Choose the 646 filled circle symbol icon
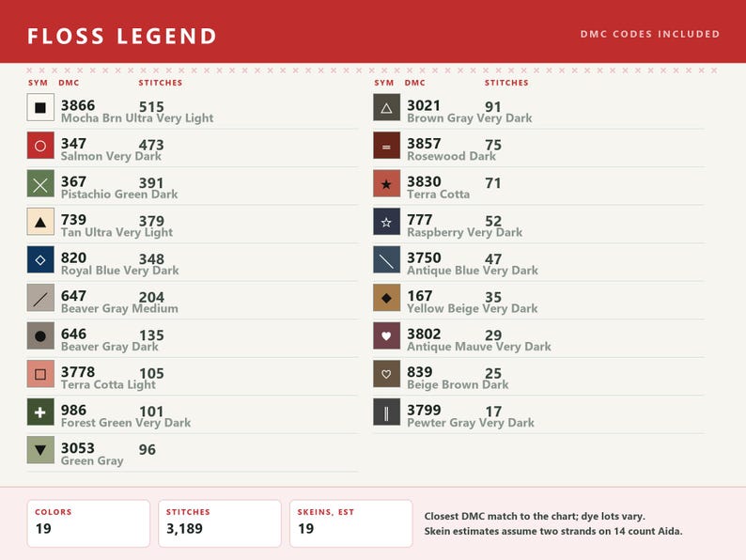The image size is (746, 560). point(40,335)
